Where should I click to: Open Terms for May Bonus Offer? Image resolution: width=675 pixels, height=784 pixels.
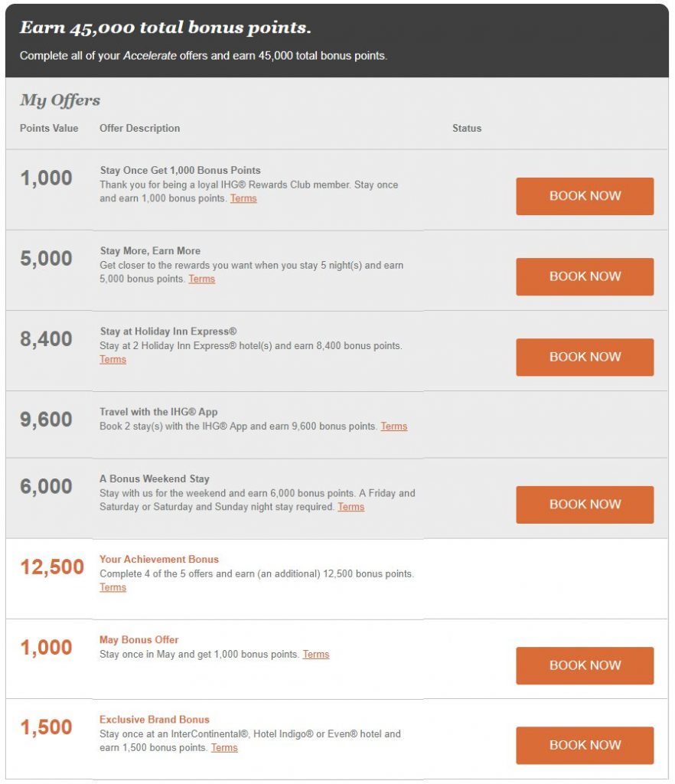click(316, 655)
